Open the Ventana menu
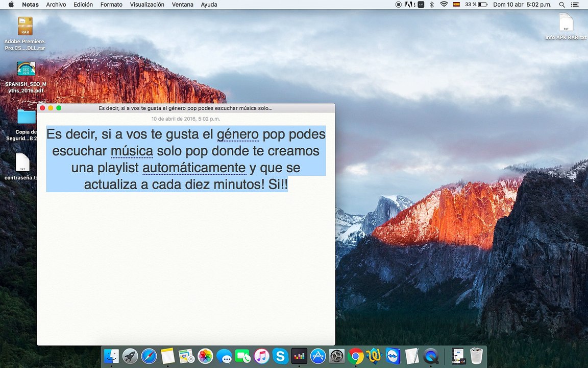Viewport: 588px width, 368px height. 183,5
